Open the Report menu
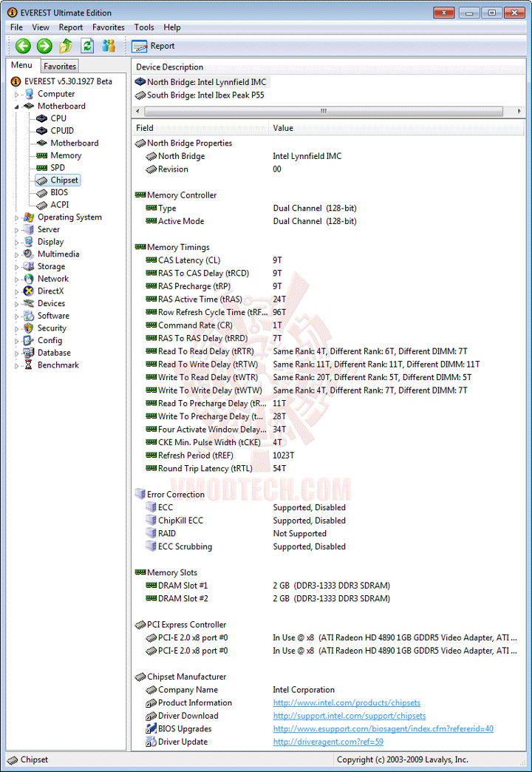This screenshot has width=532, height=772. 71,27
